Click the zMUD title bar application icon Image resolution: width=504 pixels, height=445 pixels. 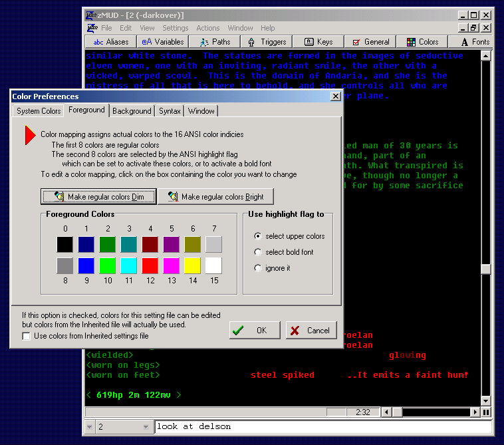[91, 15]
